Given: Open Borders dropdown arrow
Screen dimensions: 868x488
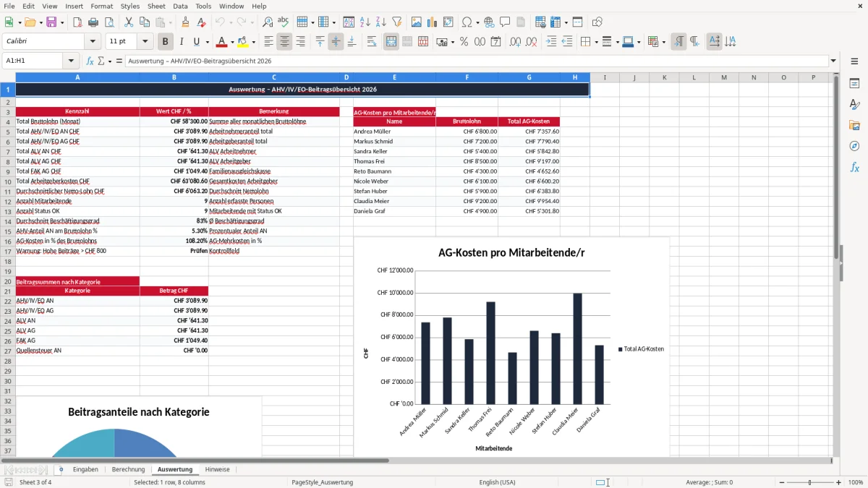Looking at the screenshot, I should (595, 42).
